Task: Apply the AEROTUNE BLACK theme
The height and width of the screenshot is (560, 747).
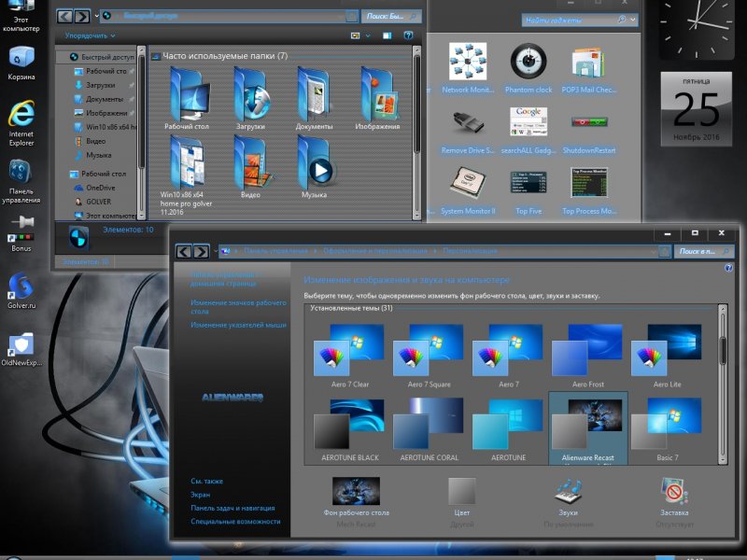Action: pos(349,430)
